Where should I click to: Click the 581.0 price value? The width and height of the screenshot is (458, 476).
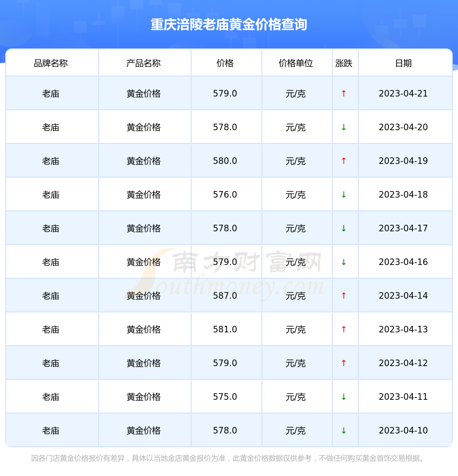225,329
